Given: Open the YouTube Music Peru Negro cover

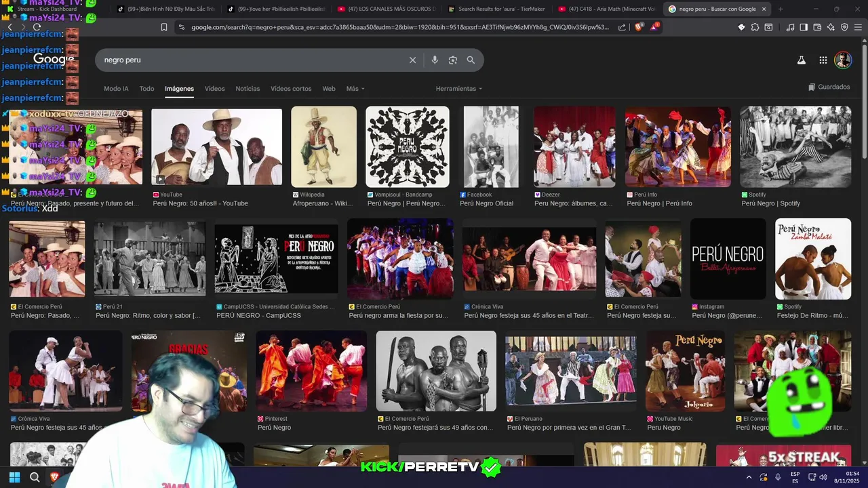Looking at the screenshot, I should click(x=685, y=371).
